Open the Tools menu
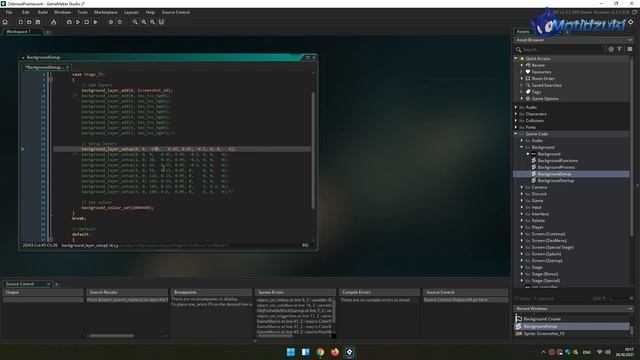This screenshot has width=640, height=360. [x=82, y=12]
